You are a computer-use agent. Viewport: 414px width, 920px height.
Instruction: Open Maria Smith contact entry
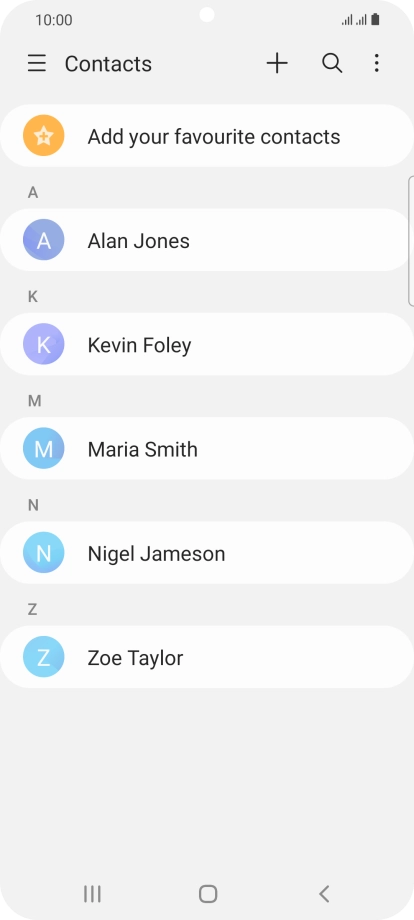(x=207, y=449)
